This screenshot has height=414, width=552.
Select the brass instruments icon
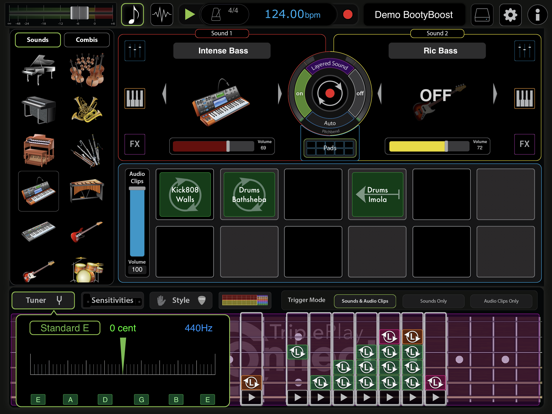coord(87,109)
